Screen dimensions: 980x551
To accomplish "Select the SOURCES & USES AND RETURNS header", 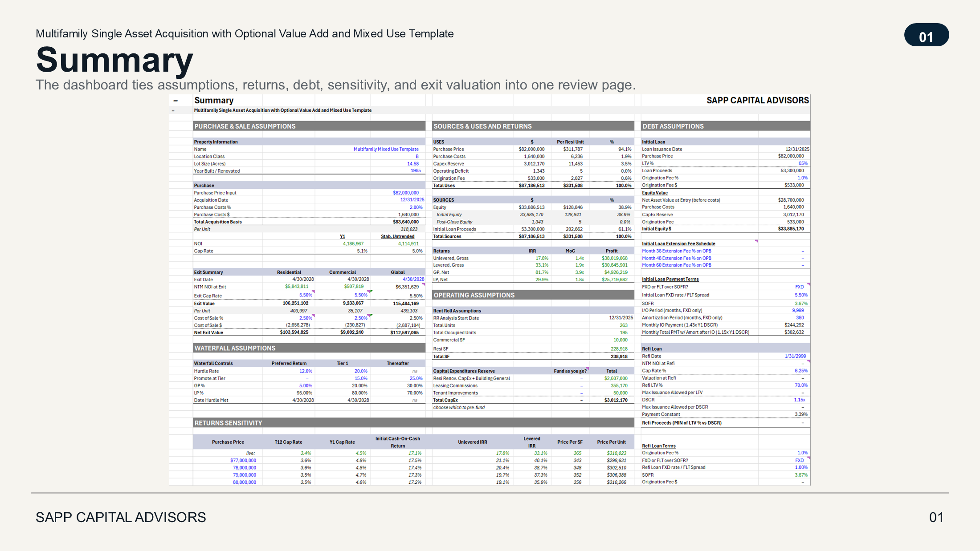I will (533, 126).
